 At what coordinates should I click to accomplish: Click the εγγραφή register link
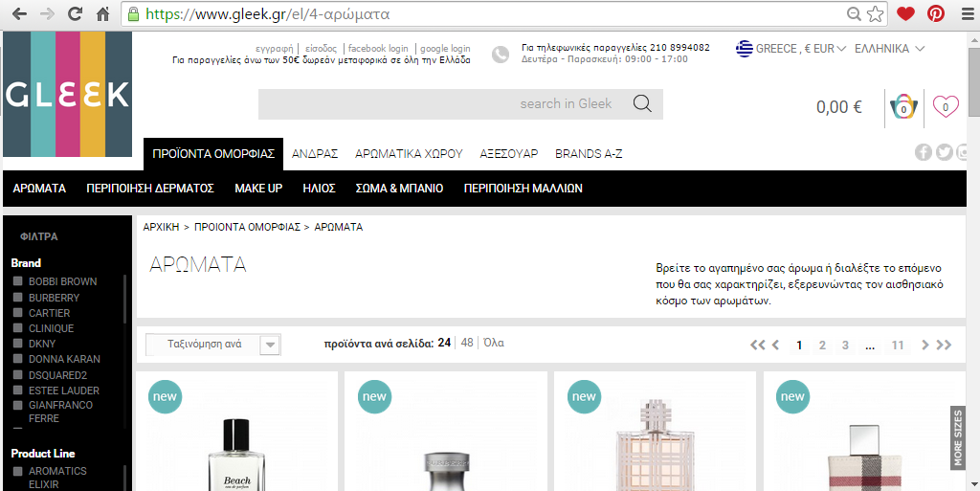(x=275, y=48)
